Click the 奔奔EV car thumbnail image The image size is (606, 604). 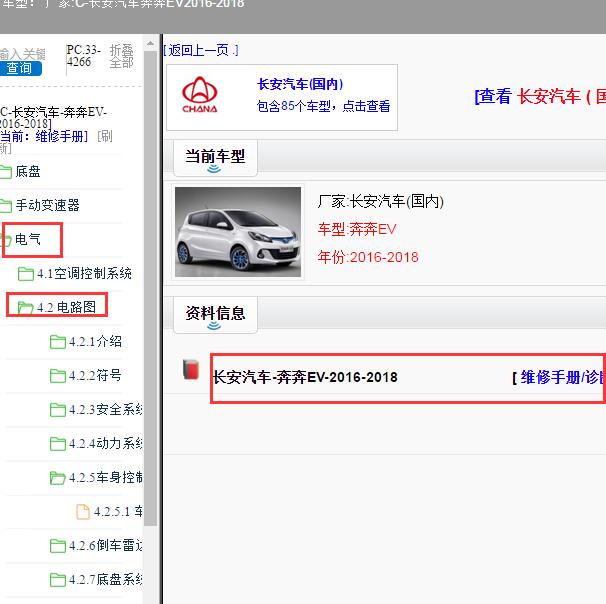(x=238, y=232)
